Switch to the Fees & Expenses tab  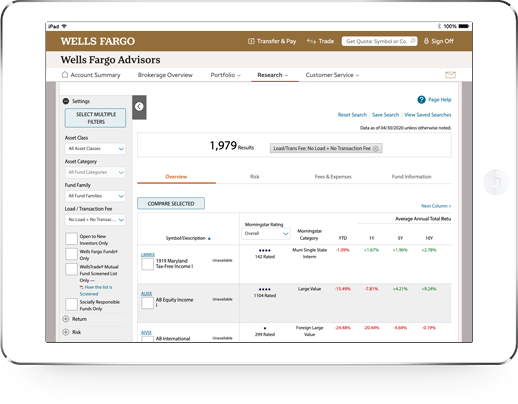click(333, 177)
